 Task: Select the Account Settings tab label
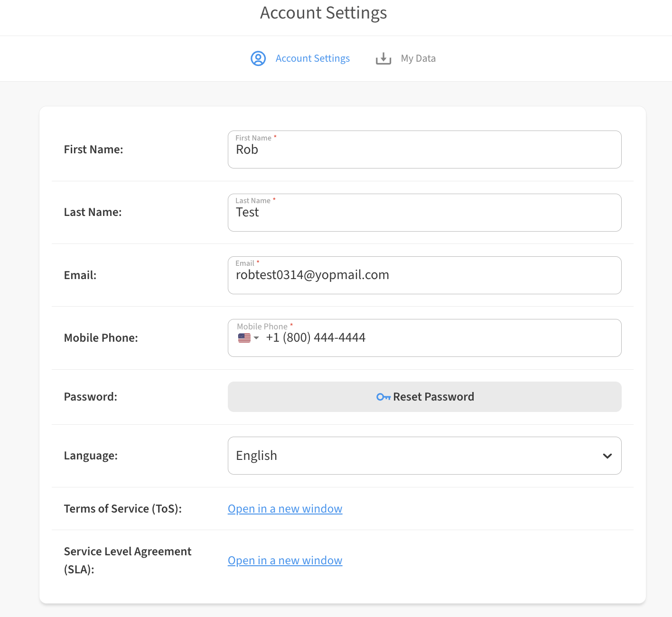click(x=312, y=58)
